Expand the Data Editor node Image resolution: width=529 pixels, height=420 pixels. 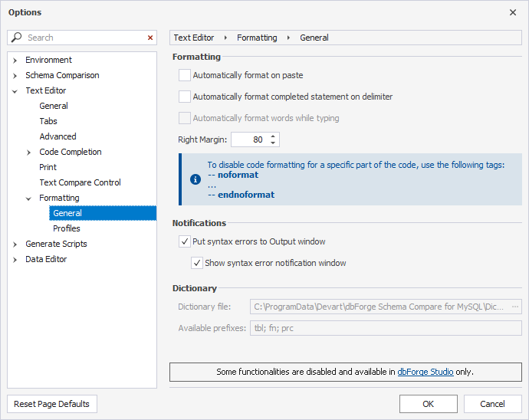click(15, 260)
